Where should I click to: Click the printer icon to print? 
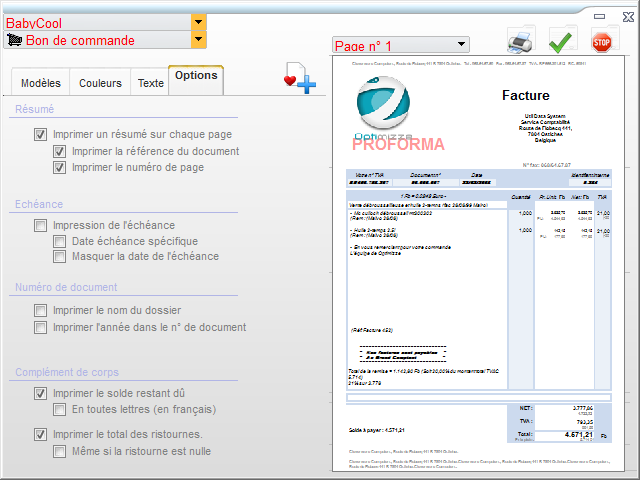click(521, 41)
